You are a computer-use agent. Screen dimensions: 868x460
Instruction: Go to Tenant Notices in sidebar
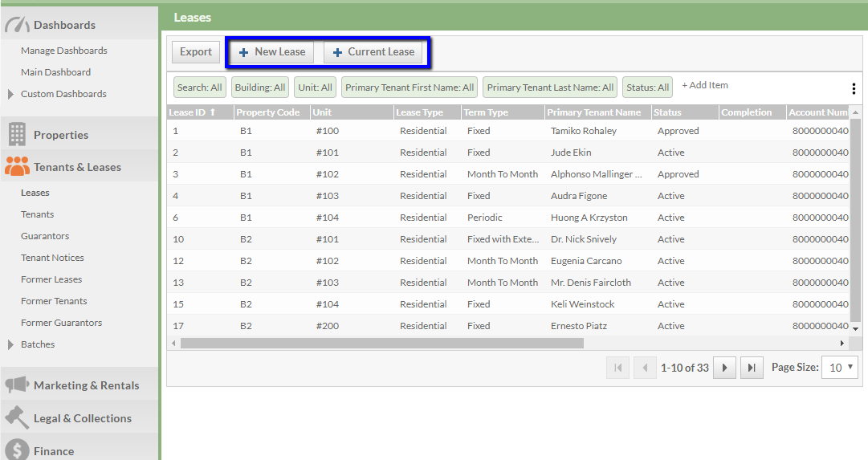tap(52, 258)
